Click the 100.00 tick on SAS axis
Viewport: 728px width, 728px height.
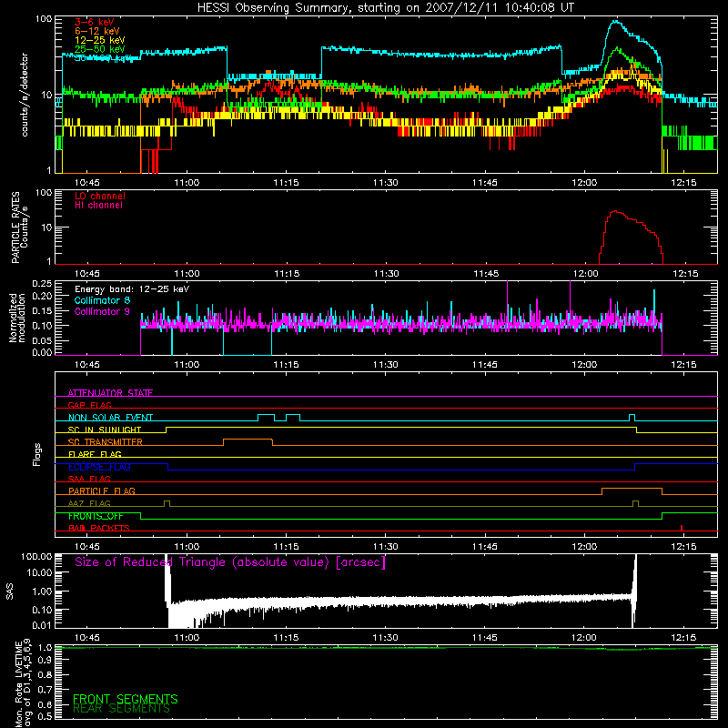[36, 557]
